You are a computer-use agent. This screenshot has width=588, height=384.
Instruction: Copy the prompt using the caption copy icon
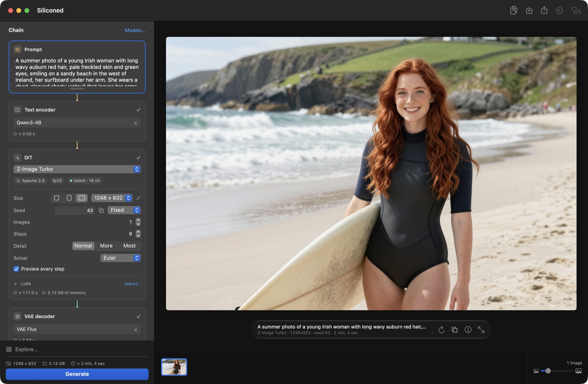tap(455, 330)
